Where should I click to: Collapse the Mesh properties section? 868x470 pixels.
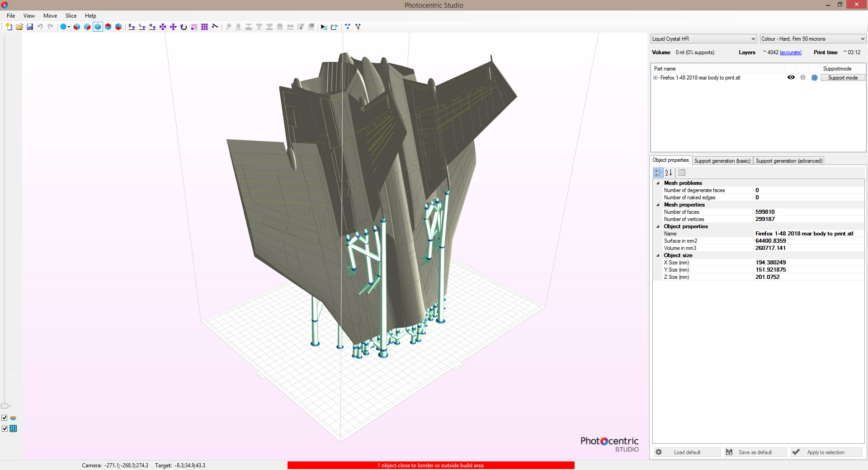click(x=658, y=205)
